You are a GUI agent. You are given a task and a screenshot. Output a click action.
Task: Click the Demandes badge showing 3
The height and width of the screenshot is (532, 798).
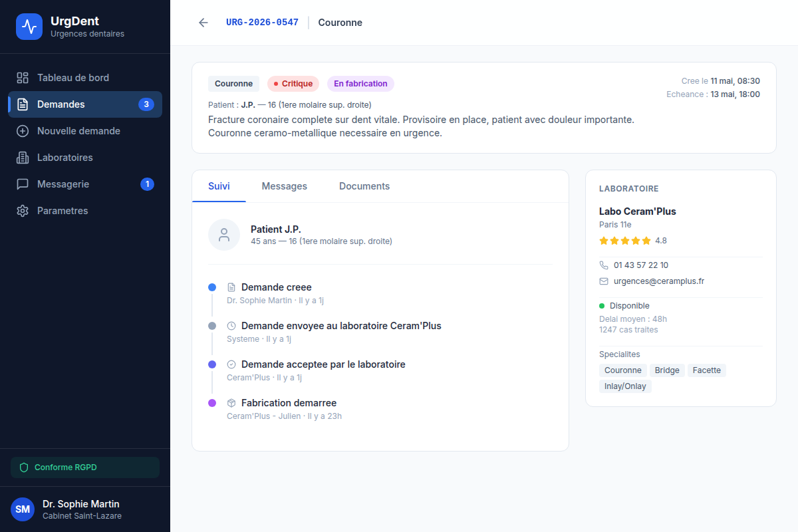coord(146,104)
